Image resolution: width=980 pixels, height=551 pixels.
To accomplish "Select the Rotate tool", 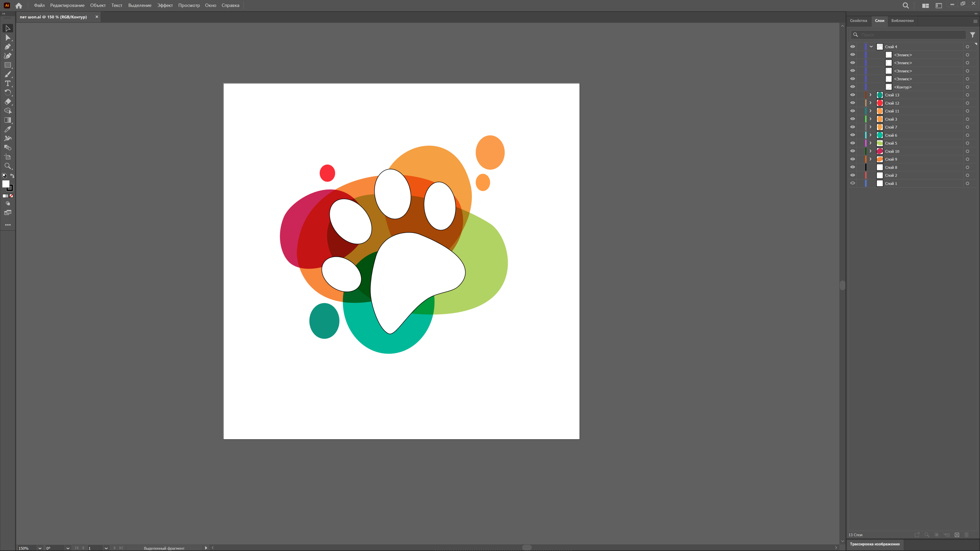I will pos(8,92).
